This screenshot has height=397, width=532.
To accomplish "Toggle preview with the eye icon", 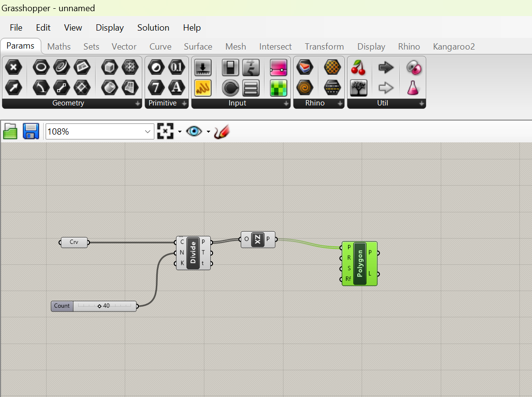I will [x=194, y=131].
